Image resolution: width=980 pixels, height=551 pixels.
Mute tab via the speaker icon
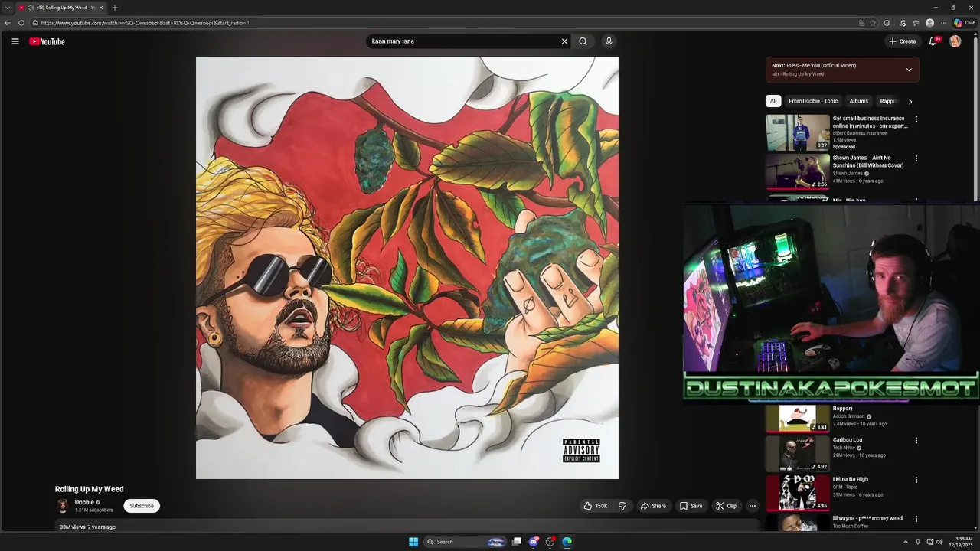click(30, 8)
